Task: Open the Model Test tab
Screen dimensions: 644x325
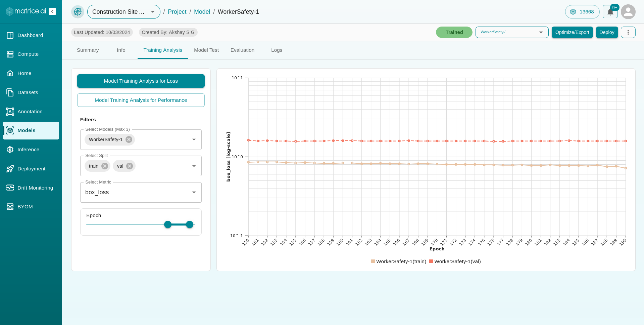Action: (206, 50)
